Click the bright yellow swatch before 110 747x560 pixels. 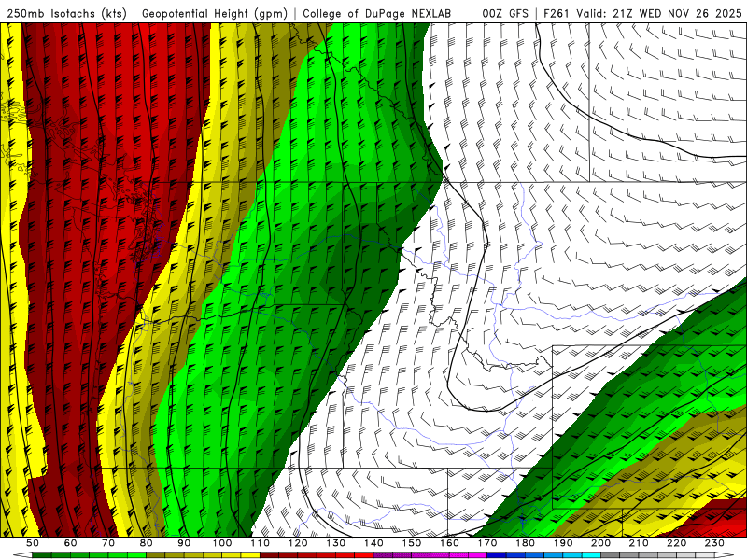coord(250,555)
